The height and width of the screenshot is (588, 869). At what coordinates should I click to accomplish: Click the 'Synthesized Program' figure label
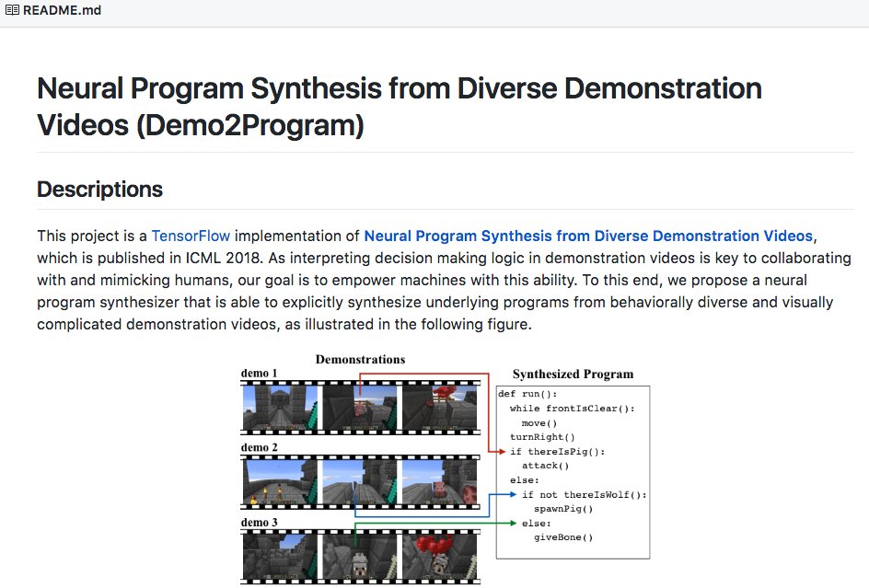574,375
